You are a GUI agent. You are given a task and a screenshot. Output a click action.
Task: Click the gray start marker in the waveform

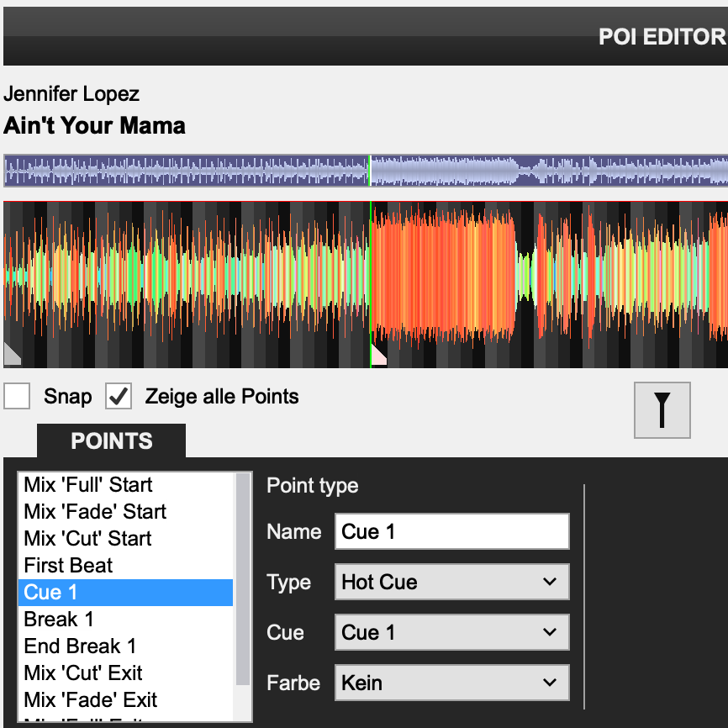(x=12, y=354)
